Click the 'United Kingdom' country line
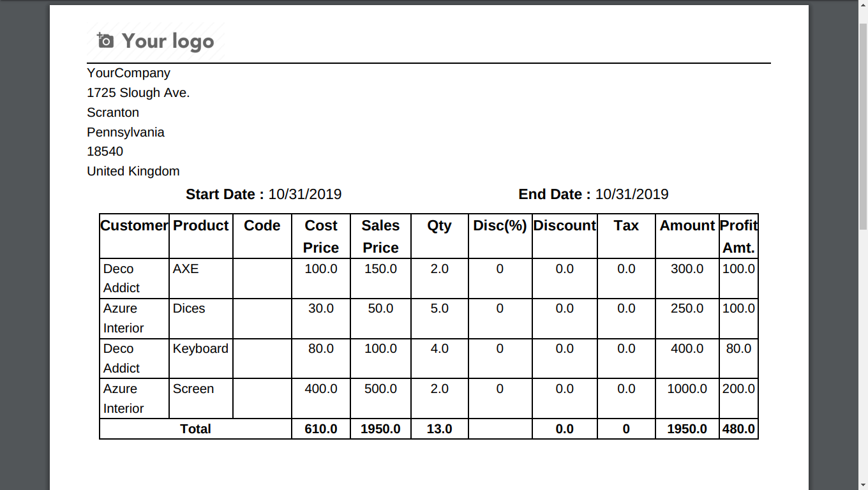868x490 pixels. pyautogui.click(x=133, y=171)
